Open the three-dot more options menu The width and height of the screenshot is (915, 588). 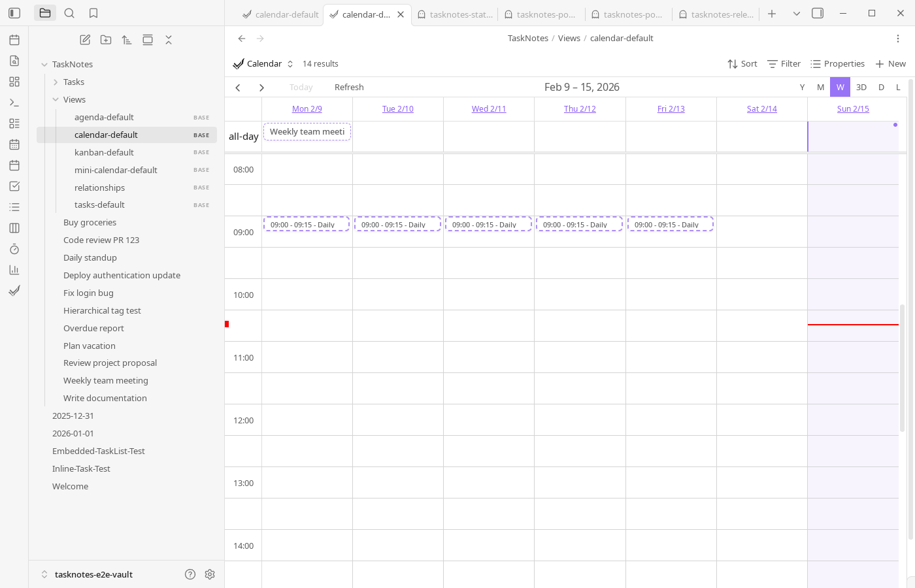tap(898, 38)
